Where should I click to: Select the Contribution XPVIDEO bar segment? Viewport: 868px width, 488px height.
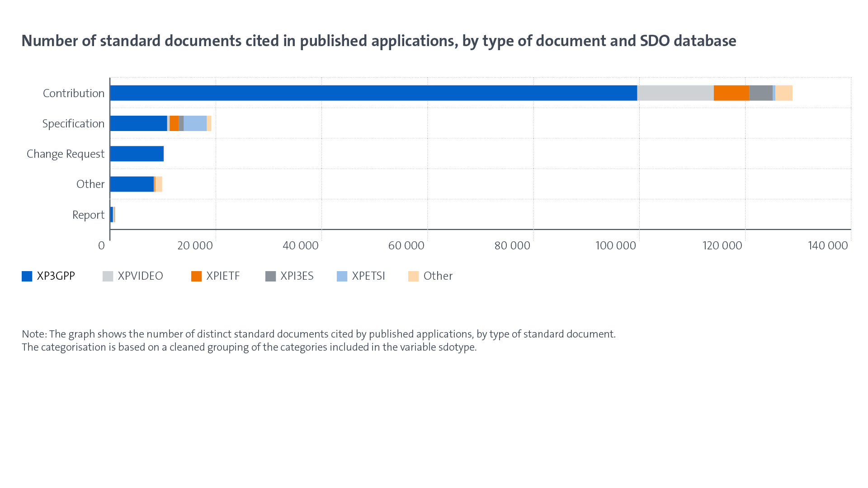(x=675, y=93)
